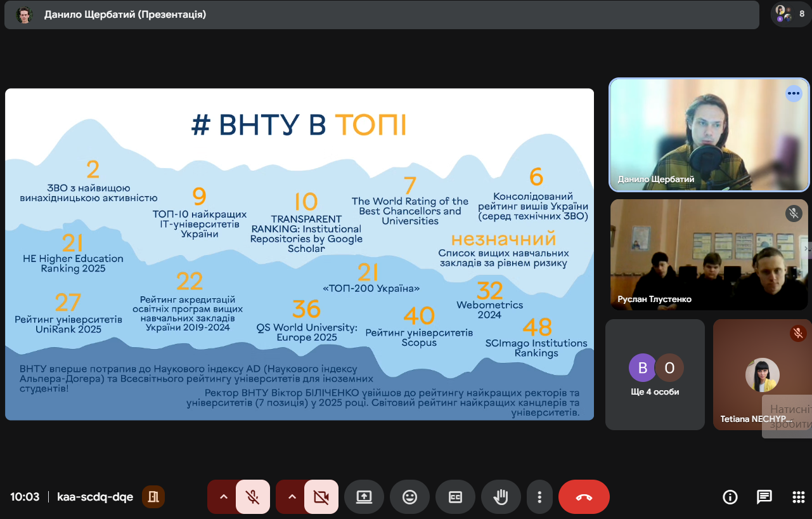
Task: Open the participants list showing 8 people
Action: pyautogui.click(x=790, y=14)
